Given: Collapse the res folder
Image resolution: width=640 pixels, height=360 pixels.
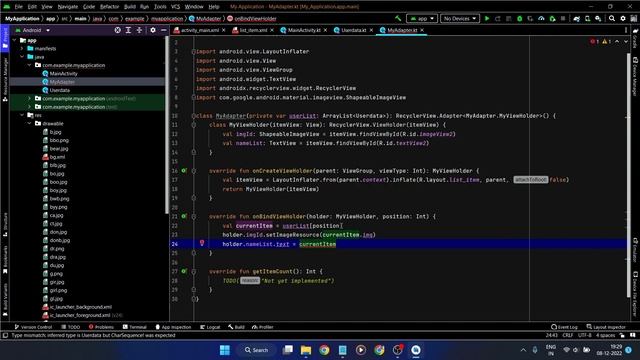Looking at the screenshot, I should click(x=22, y=115).
